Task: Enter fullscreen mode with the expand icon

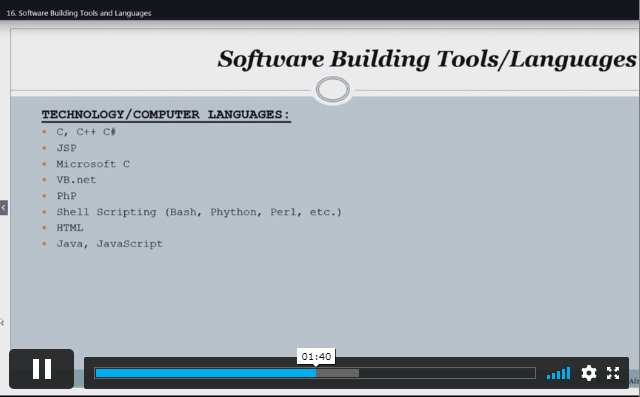Action: pos(613,373)
